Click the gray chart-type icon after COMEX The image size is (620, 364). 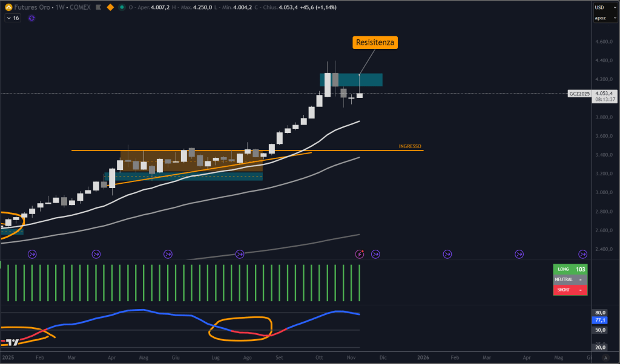(x=99, y=7)
